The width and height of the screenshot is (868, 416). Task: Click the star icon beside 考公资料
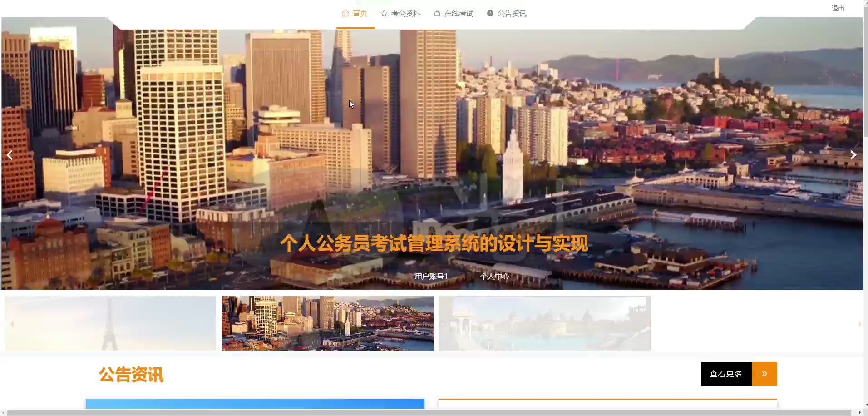tap(384, 13)
